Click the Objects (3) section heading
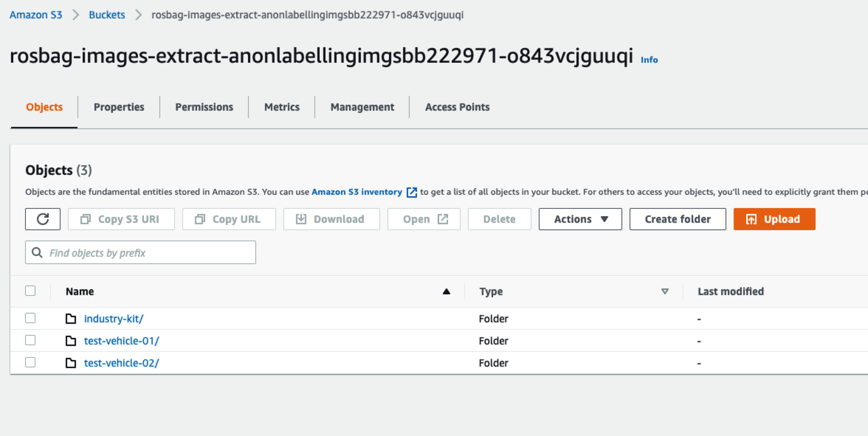Screen dimensions: 868x436 coord(59,170)
